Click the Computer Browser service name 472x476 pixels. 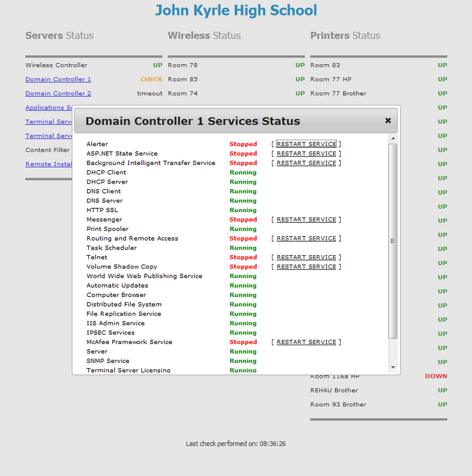pyautogui.click(x=116, y=294)
